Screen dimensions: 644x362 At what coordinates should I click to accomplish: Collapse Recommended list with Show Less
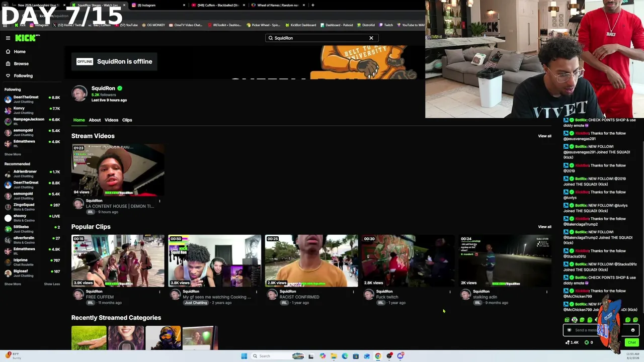pos(52,284)
